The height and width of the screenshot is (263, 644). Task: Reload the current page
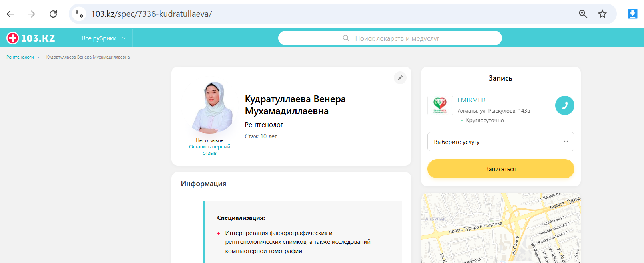pos(53,14)
